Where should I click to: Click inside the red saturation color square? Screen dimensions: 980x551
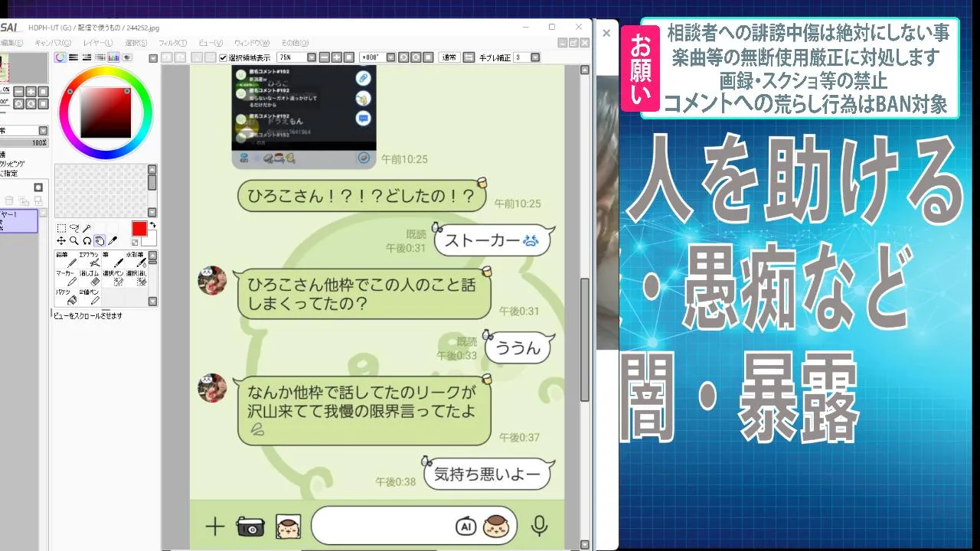tap(106, 113)
